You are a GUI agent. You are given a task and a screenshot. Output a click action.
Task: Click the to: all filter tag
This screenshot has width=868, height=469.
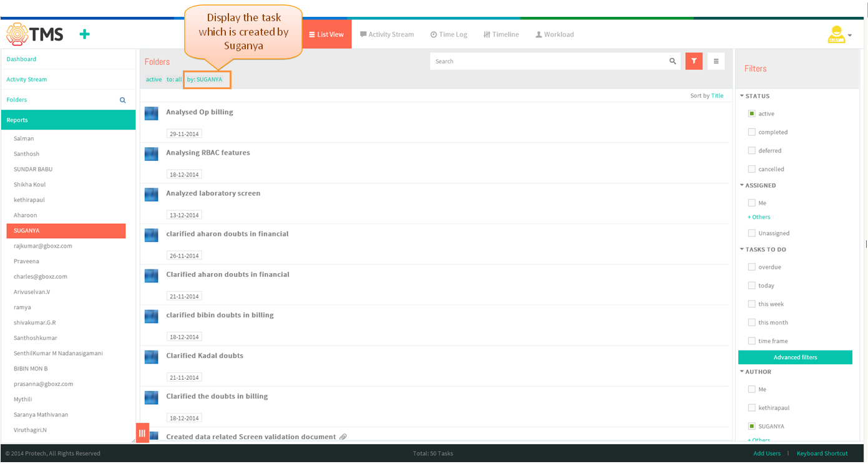point(174,80)
